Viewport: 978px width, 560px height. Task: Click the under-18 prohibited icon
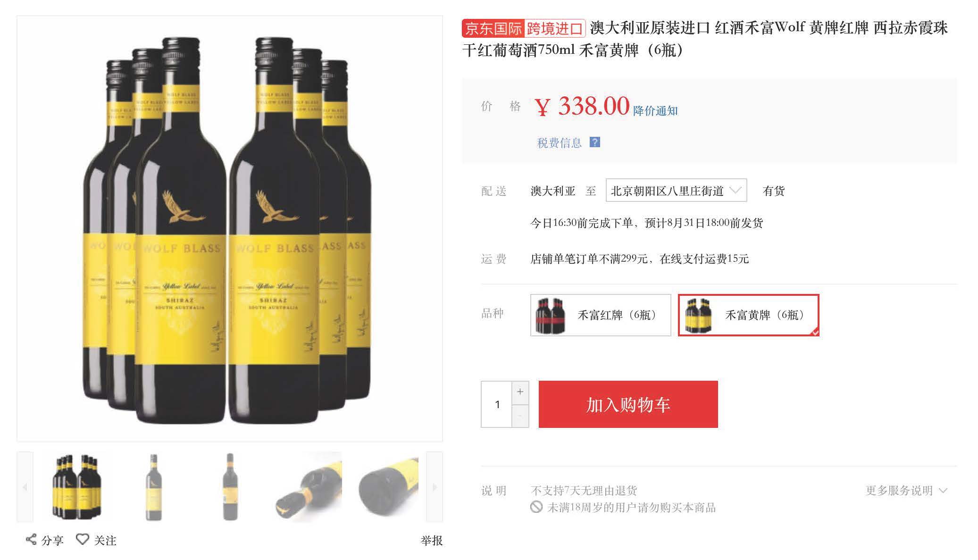[536, 507]
